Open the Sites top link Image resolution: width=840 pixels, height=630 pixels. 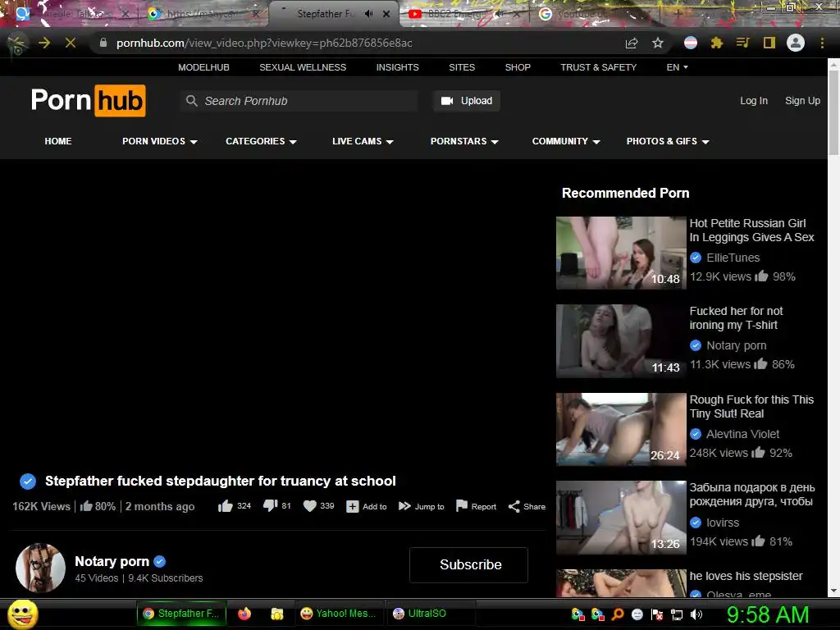pos(462,67)
